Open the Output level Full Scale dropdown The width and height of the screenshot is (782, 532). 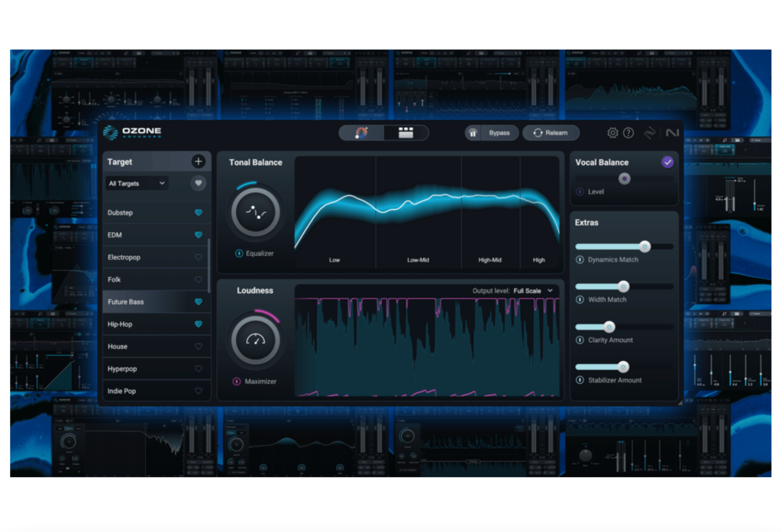click(533, 291)
